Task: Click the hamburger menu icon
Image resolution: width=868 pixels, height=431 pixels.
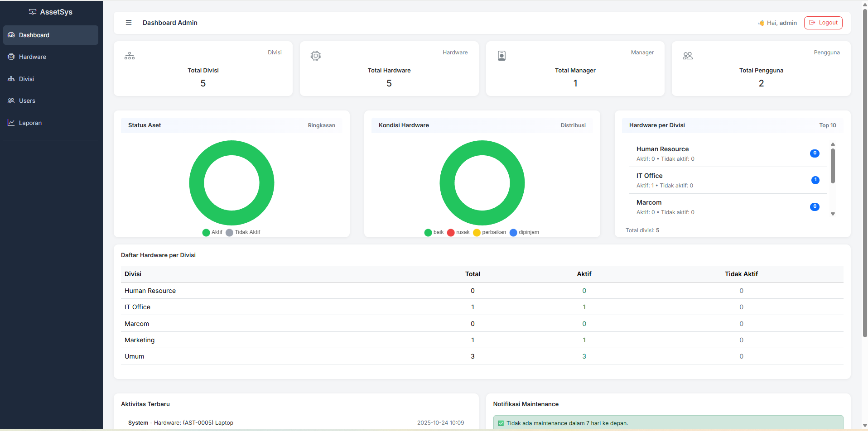Action: click(129, 23)
